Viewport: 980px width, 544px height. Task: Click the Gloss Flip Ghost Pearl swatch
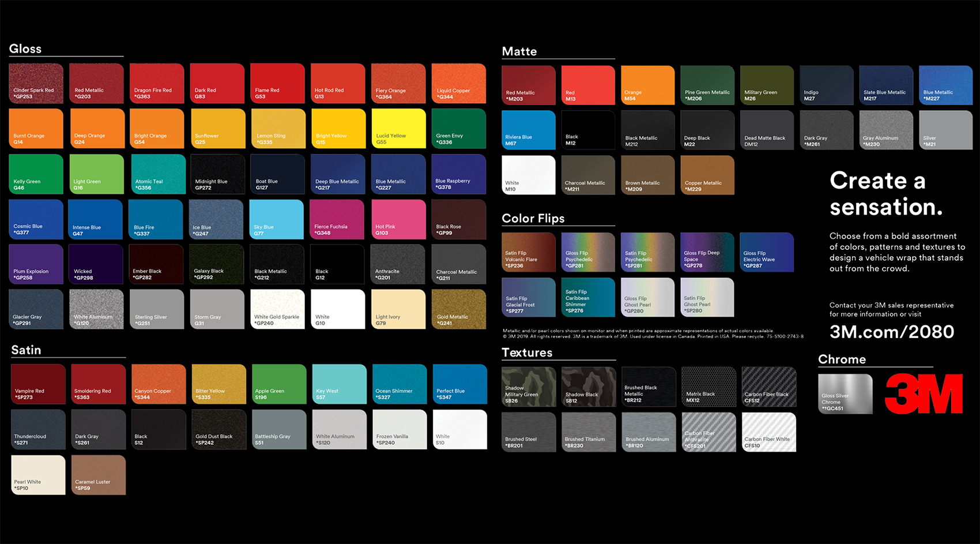pyautogui.click(x=648, y=297)
